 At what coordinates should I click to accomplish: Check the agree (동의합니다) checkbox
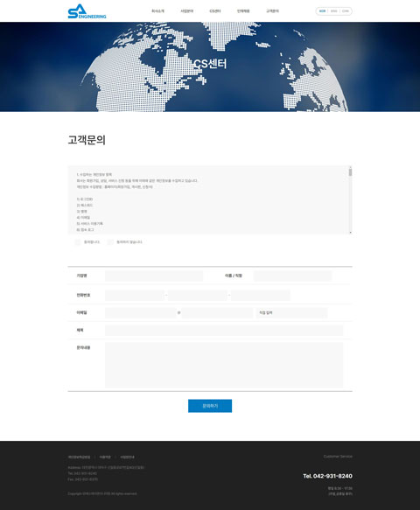point(78,242)
